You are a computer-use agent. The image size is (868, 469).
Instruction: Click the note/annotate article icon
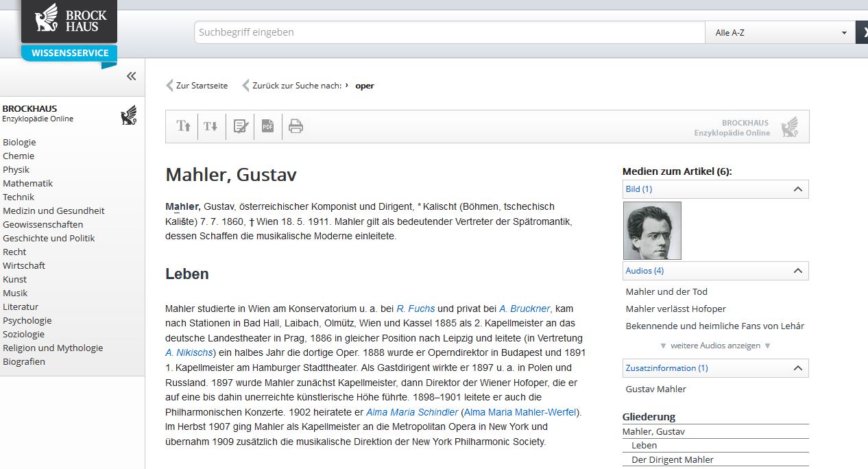[240, 126]
